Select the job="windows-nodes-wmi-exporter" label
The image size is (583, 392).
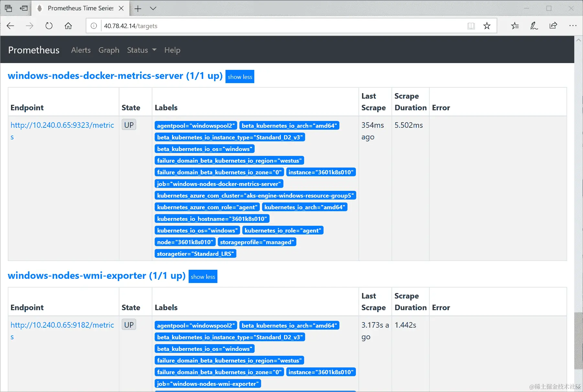208,384
